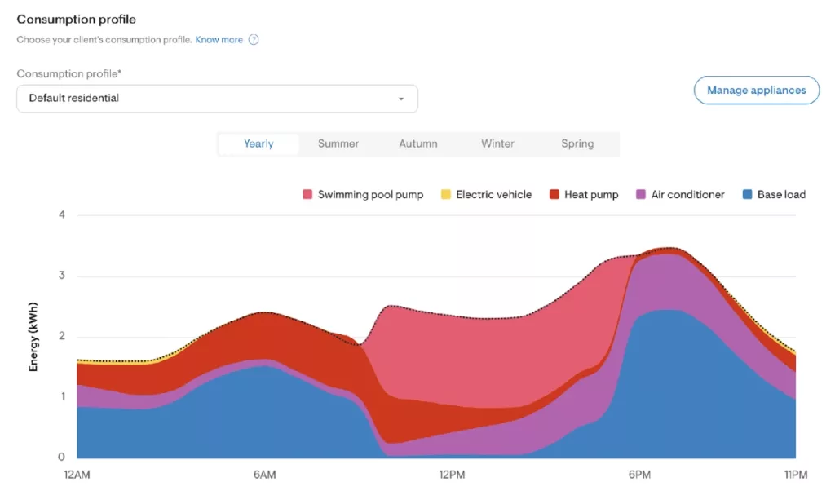Click the Base load legend swatch

pyautogui.click(x=747, y=195)
